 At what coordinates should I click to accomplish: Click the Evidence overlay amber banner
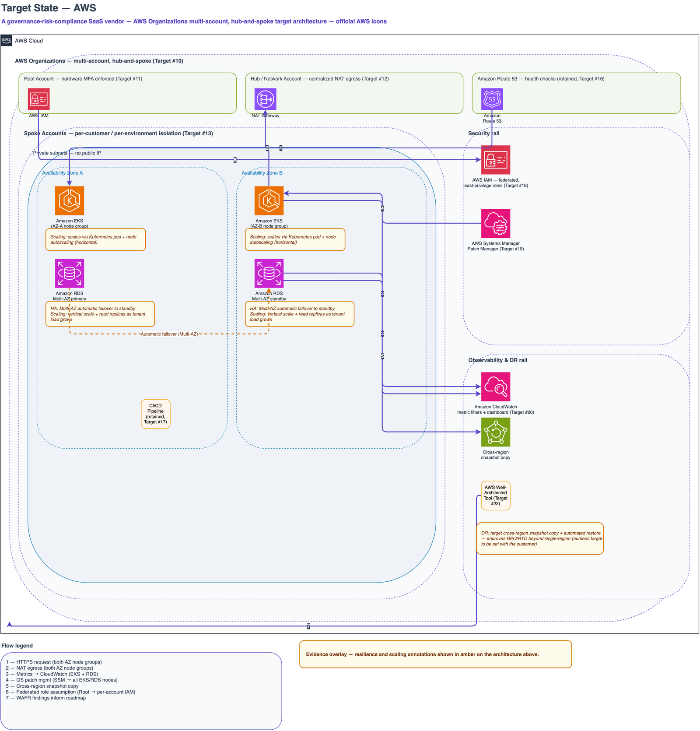coord(435,655)
